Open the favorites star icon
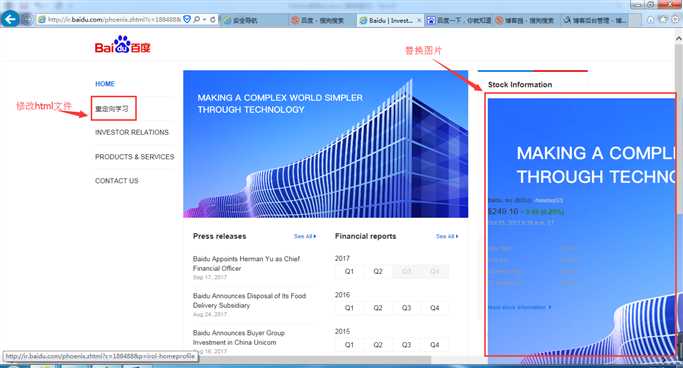Screen dimensions: 683x368 pyautogui.click(x=663, y=20)
